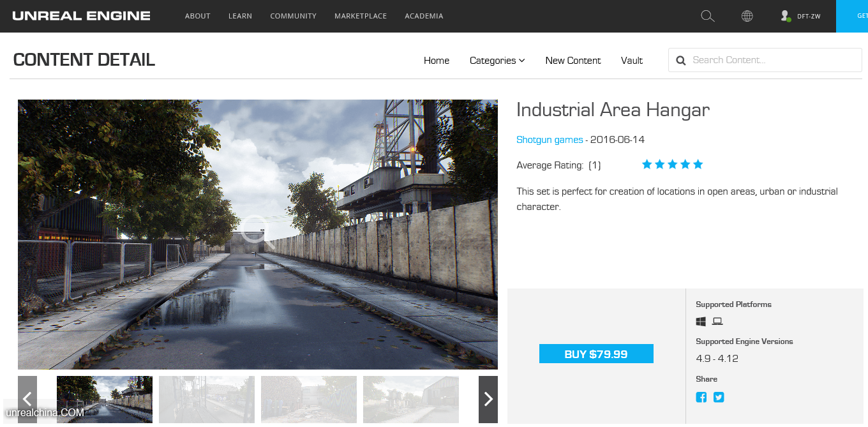The image size is (868, 427).
Task: Share on Facebook icon
Action: (701, 397)
